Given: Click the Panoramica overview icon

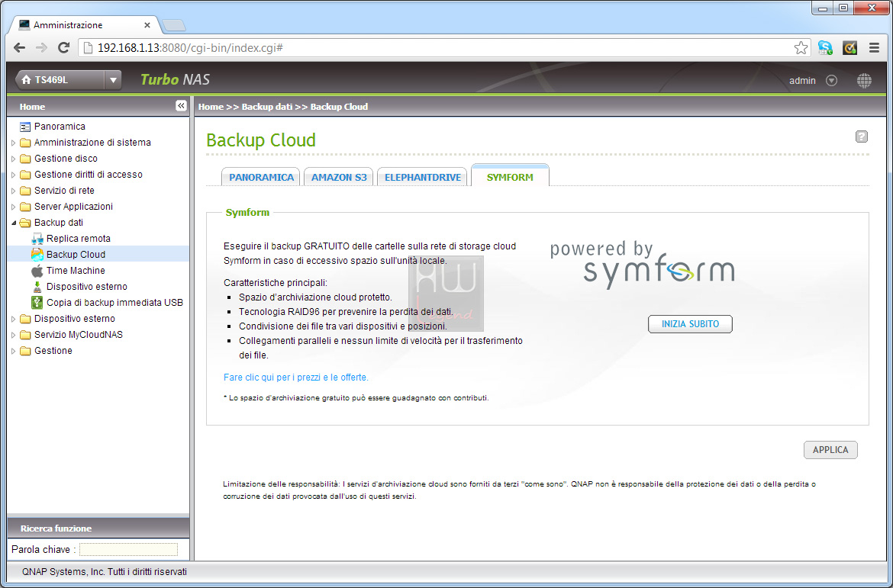Looking at the screenshot, I should click(x=25, y=127).
